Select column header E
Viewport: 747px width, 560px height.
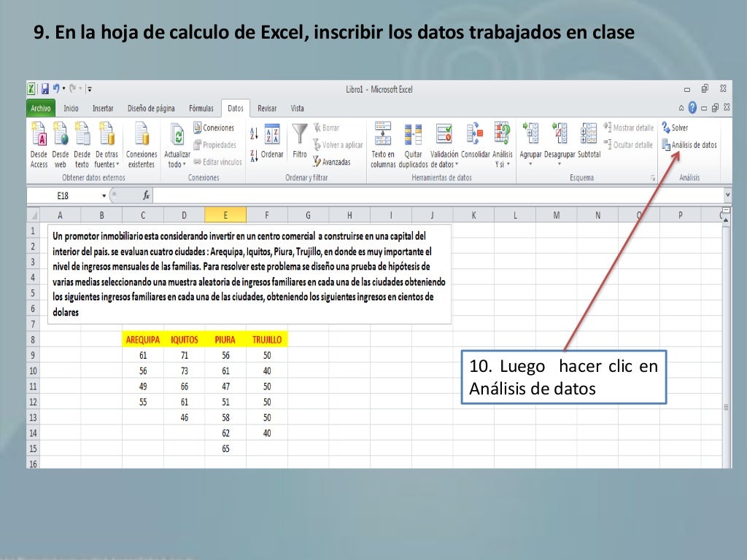225,215
